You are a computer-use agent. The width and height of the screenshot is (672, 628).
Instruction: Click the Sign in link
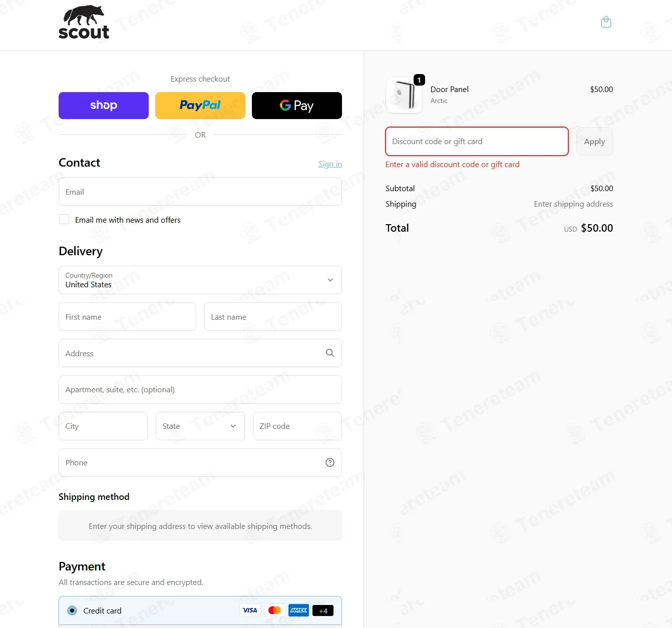[330, 164]
